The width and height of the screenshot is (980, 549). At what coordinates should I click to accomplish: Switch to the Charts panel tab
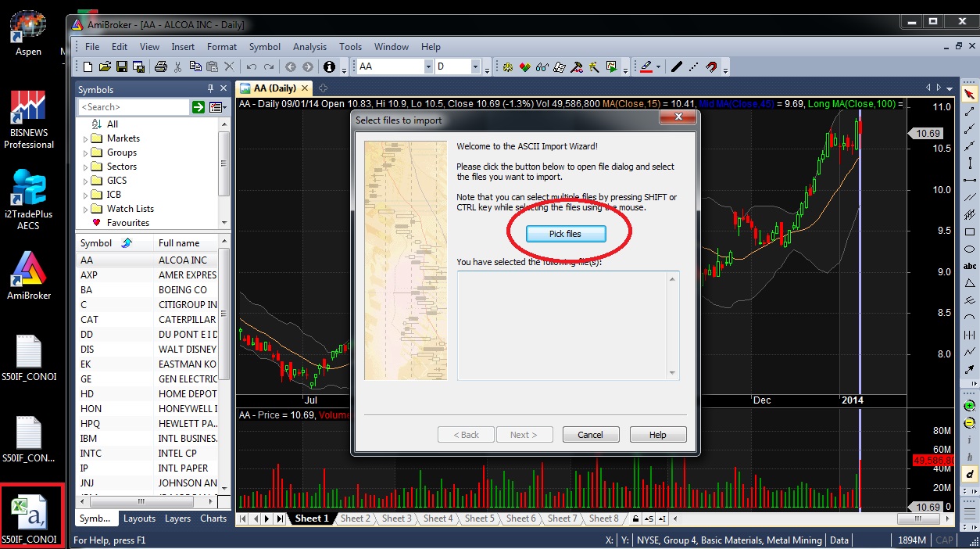pos(213,518)
